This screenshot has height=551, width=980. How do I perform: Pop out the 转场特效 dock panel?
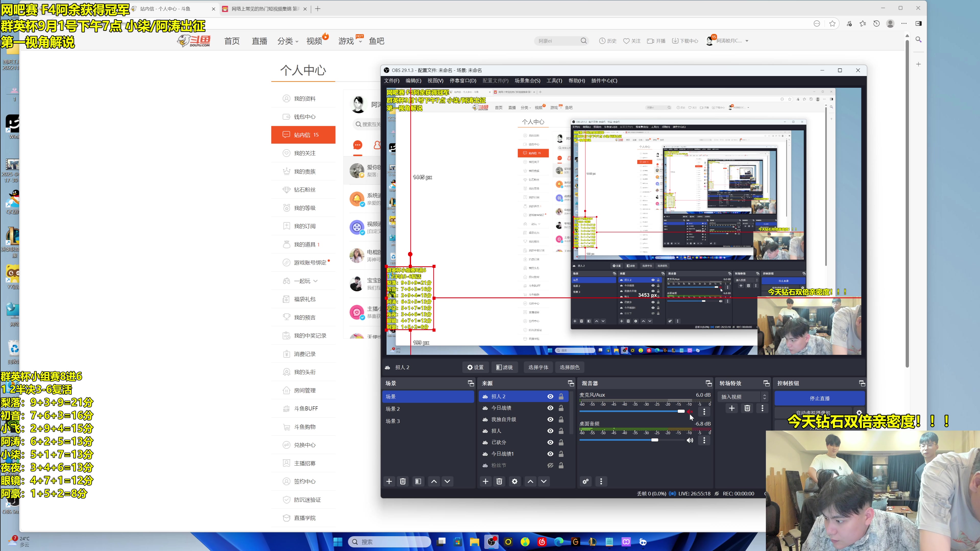coord(767,383)
